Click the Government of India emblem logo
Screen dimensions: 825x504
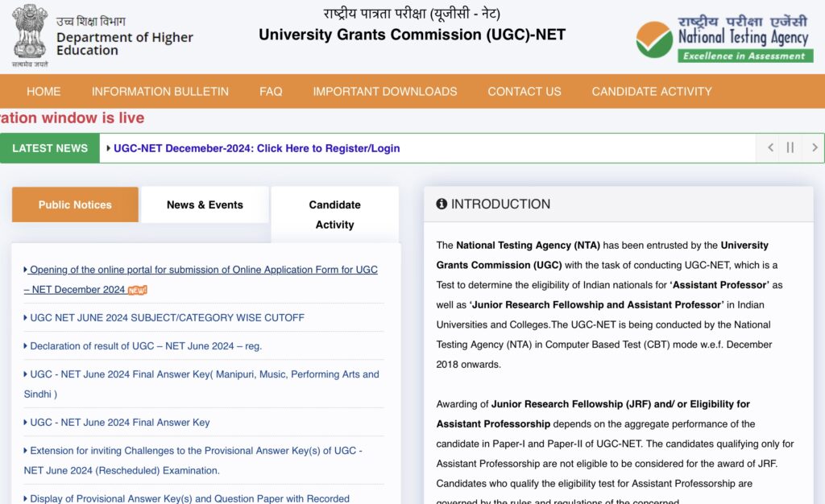click(x=30, y=35)
